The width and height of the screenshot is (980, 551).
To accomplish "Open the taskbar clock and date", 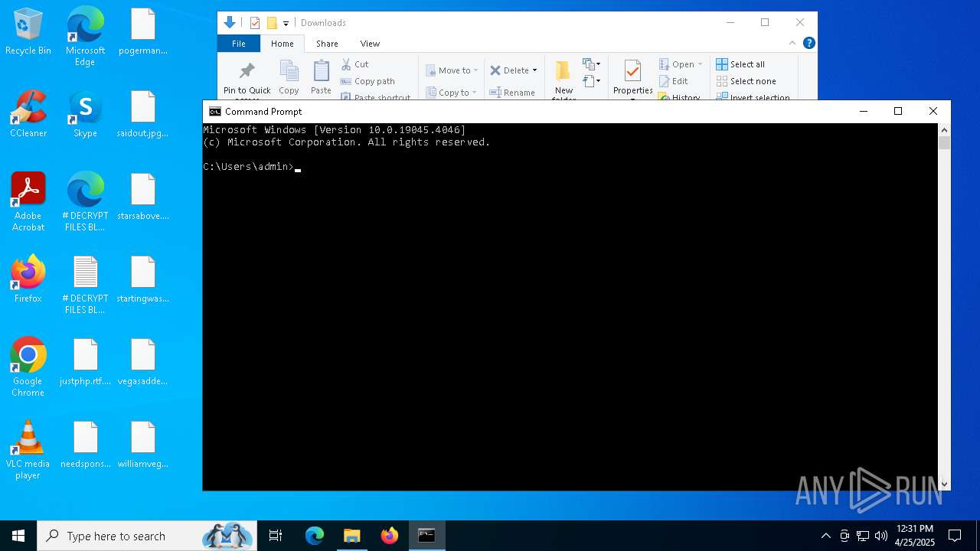I will (915, 536).
